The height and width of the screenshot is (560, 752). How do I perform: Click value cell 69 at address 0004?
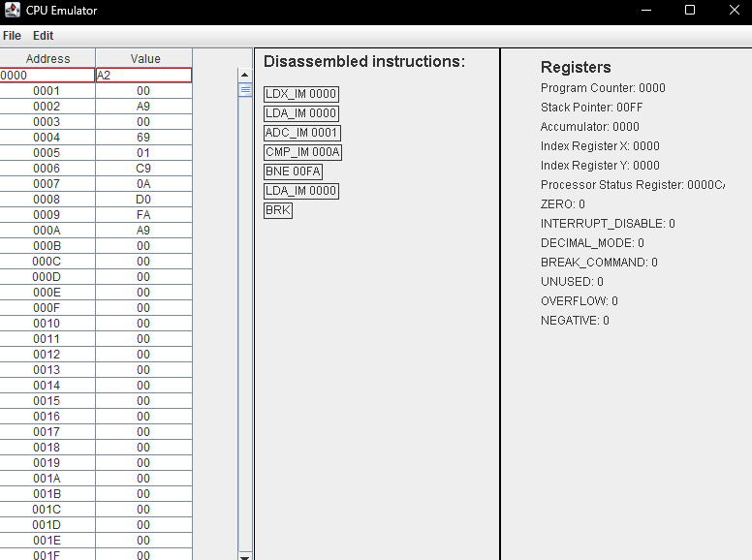tap(143, 138)
